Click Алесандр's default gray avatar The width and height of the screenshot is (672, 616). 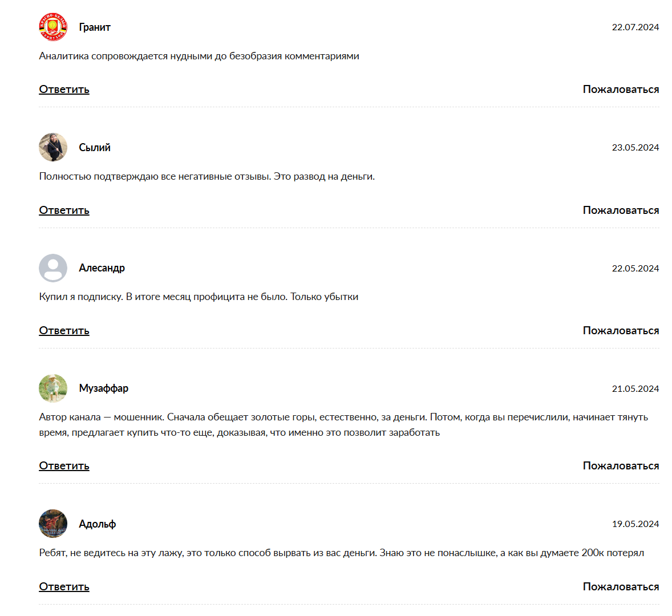(x=53, y=268)
